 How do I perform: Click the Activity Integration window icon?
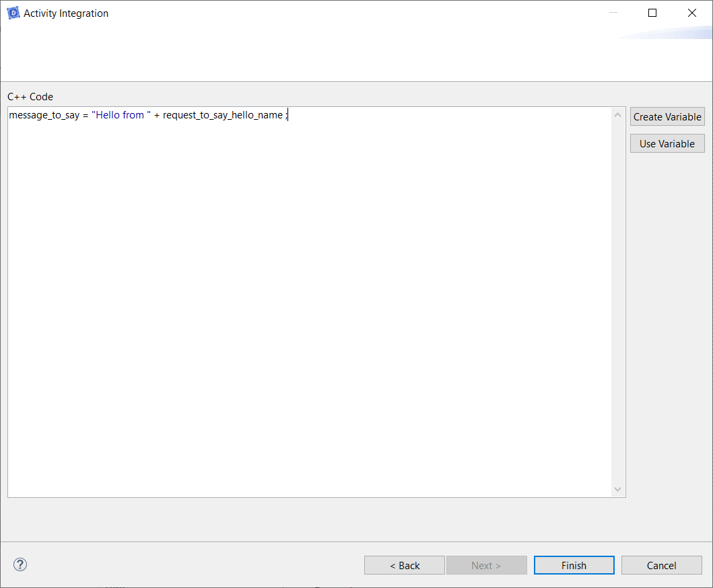click(x=13, y=13)
